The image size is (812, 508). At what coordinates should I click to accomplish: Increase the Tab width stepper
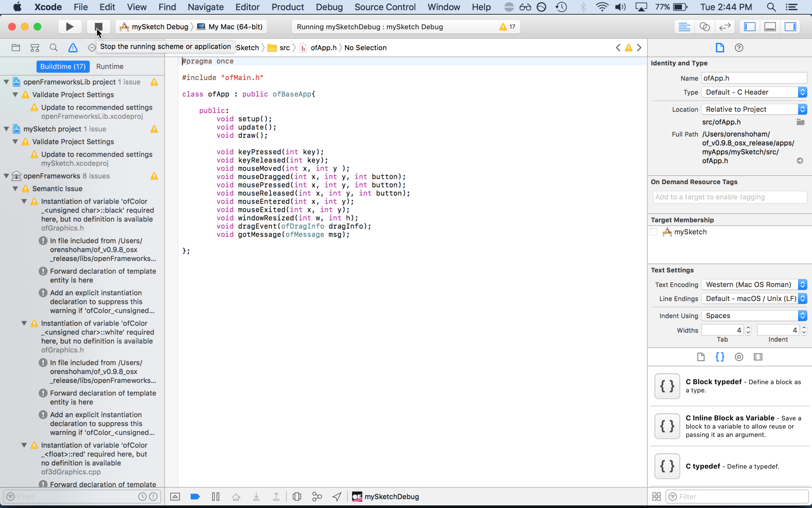pos(748,328)
